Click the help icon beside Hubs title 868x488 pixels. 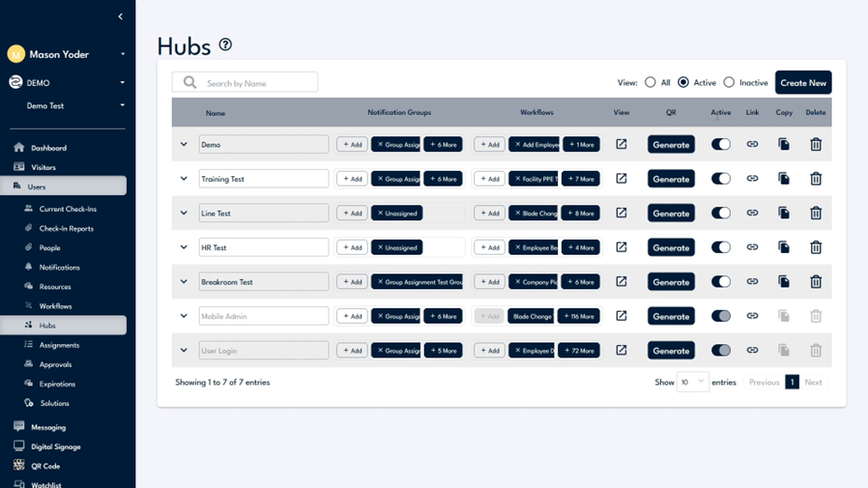pos(225,45)
